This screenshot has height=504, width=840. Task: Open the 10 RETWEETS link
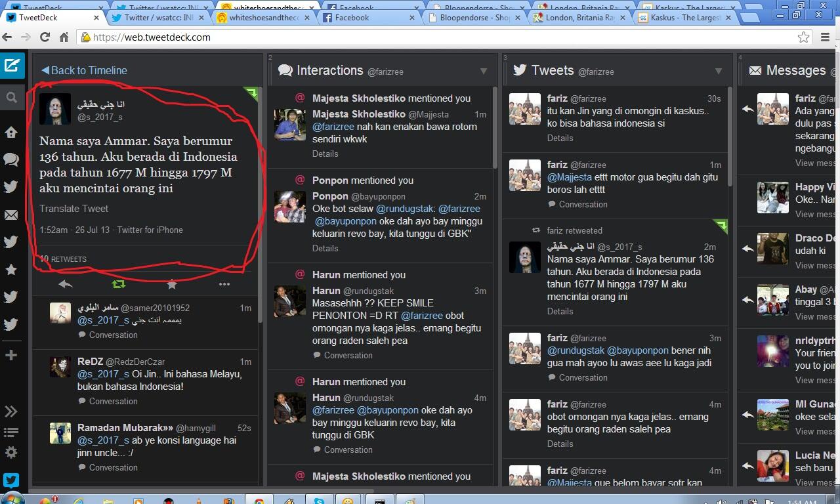(63, 259)
